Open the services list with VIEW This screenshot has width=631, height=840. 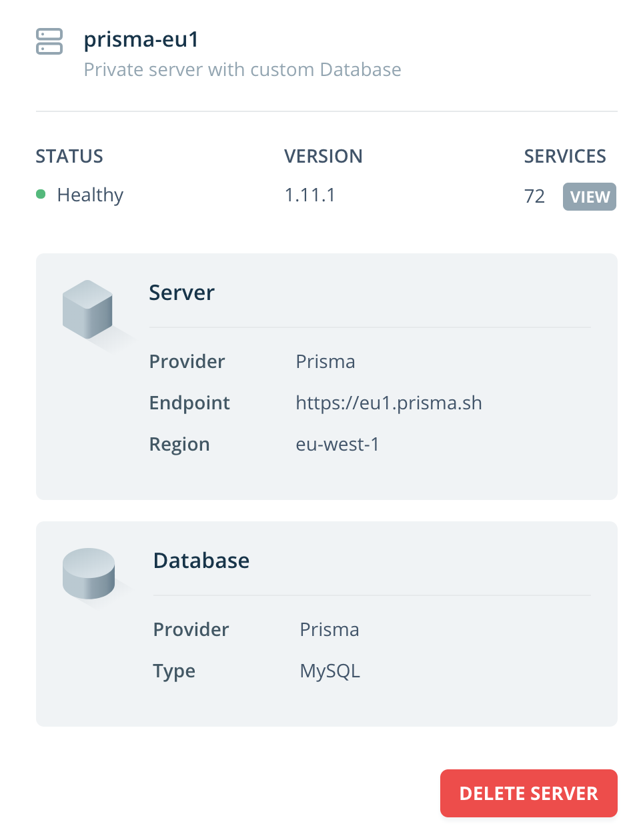click(x=589, y=197)
